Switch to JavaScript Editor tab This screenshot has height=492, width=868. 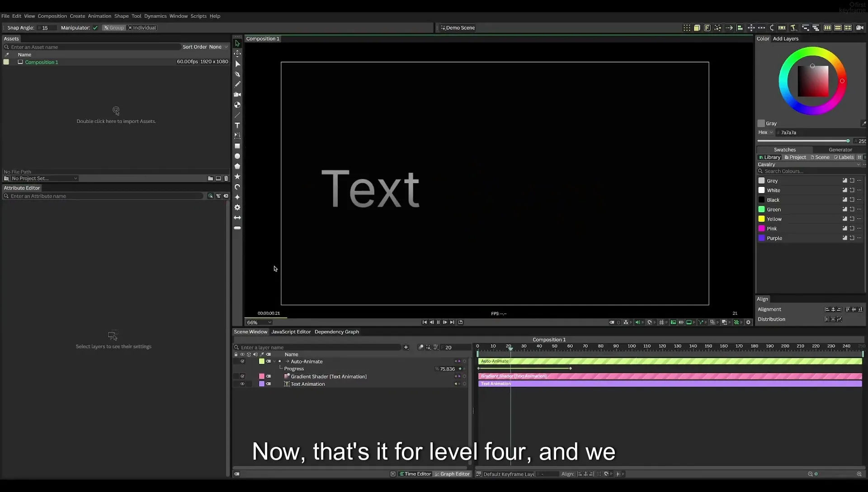pos(291,332)
